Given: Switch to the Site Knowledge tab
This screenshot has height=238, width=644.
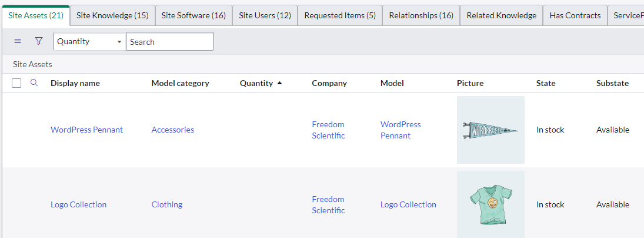Looking at the screenshot, I should click(x=112, y=15).
